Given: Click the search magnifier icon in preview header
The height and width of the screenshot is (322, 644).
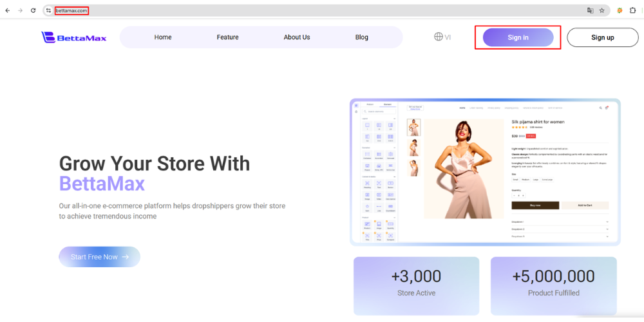Looking at the screenshot, I should [x=600, y=108].
